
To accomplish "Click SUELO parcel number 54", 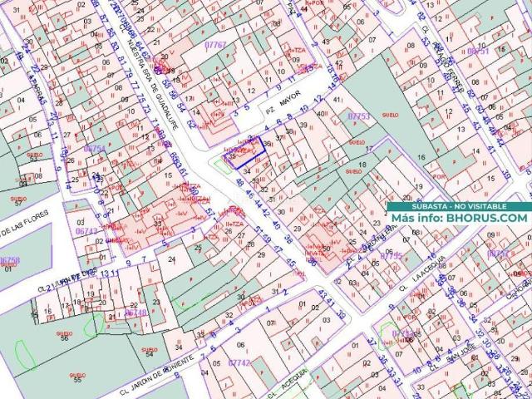I will coord(149,352).
